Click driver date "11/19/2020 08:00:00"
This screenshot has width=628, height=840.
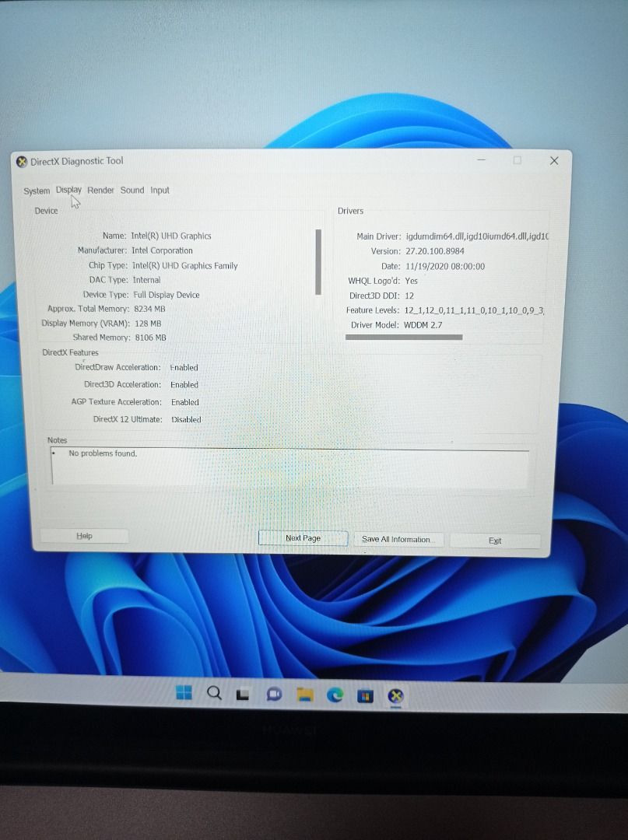tap(445, 266)
